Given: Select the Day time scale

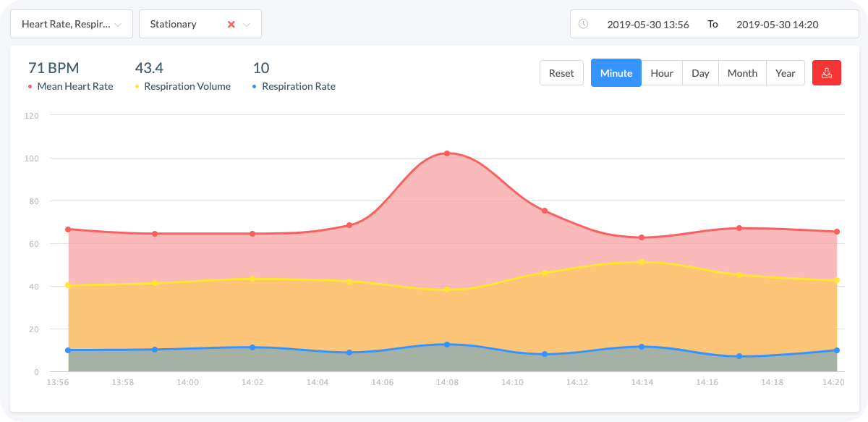Looking at the screenshot, I should coord(700,73).
